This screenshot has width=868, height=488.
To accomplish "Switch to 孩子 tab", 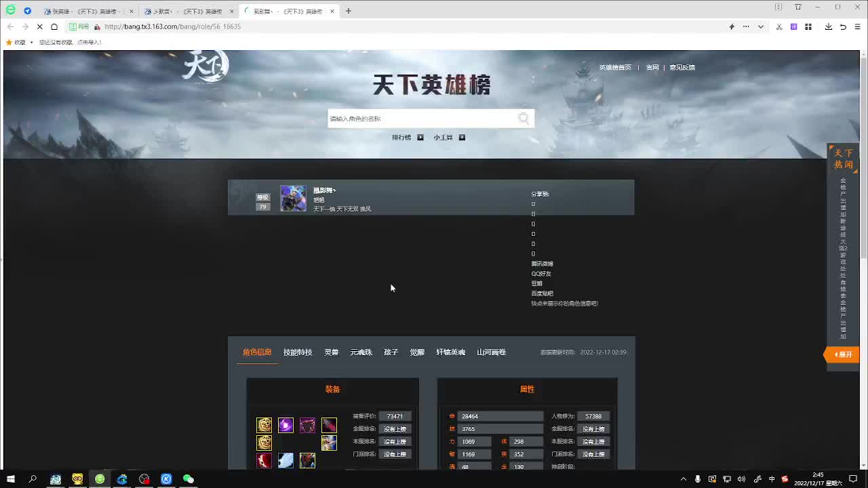I will [x=391, y=352].
